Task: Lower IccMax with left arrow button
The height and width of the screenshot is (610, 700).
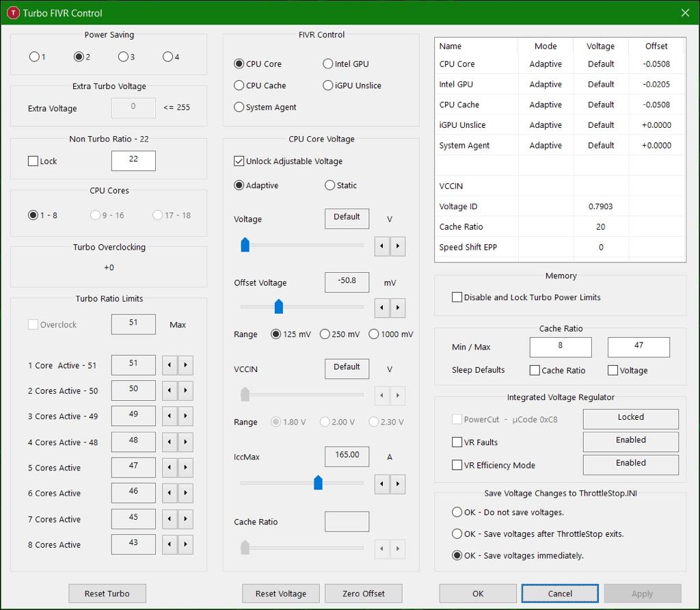Action: (381, 484)
